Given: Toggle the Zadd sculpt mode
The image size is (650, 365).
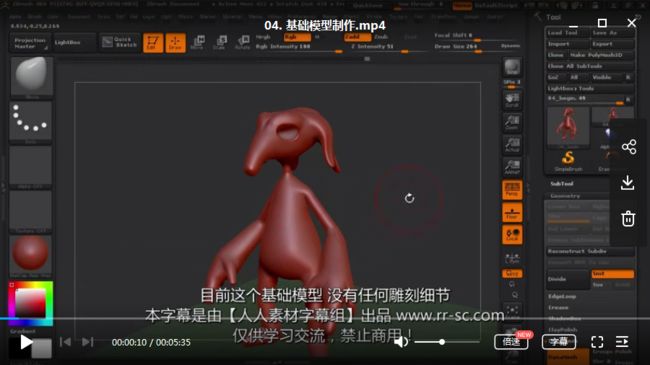Looking at the screenshot, I should pos(357,37).
